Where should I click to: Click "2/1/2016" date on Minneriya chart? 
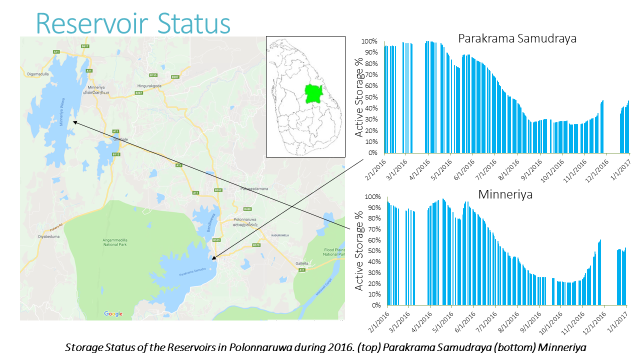point(379,322)
